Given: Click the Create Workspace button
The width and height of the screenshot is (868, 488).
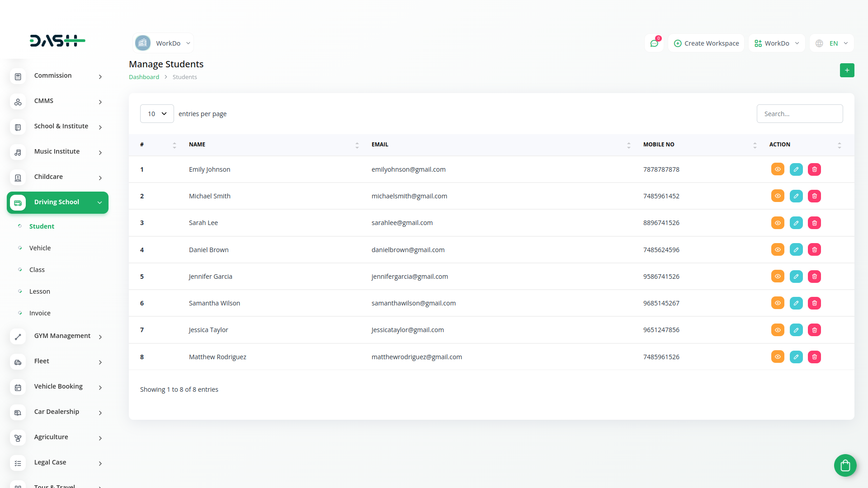Looking at the screenshot, I should point(706,43).
